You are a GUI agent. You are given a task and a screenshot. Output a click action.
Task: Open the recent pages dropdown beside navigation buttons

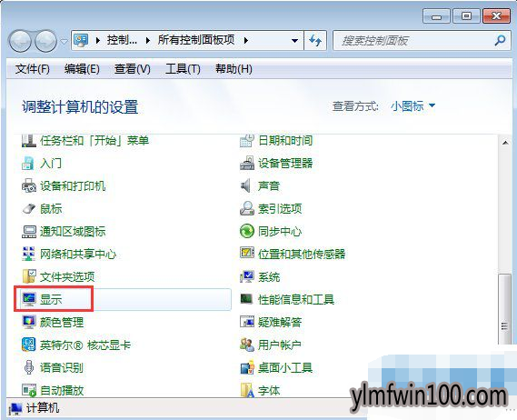tap(64, 41)
